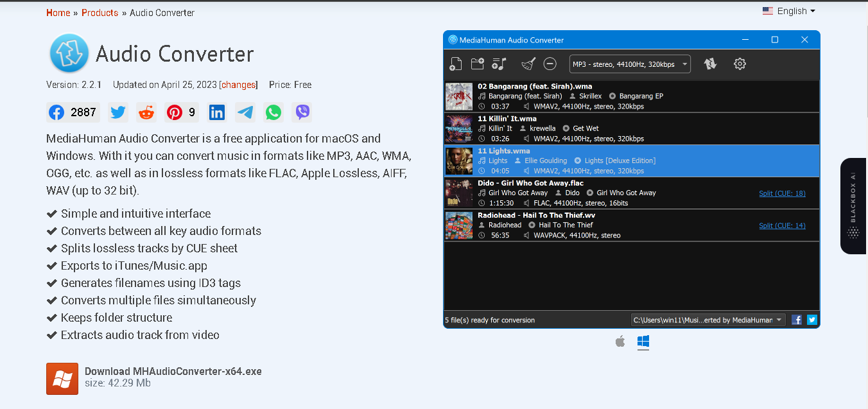Click the Remove item minus icon

pyautogui.click(x=550, y=64)
